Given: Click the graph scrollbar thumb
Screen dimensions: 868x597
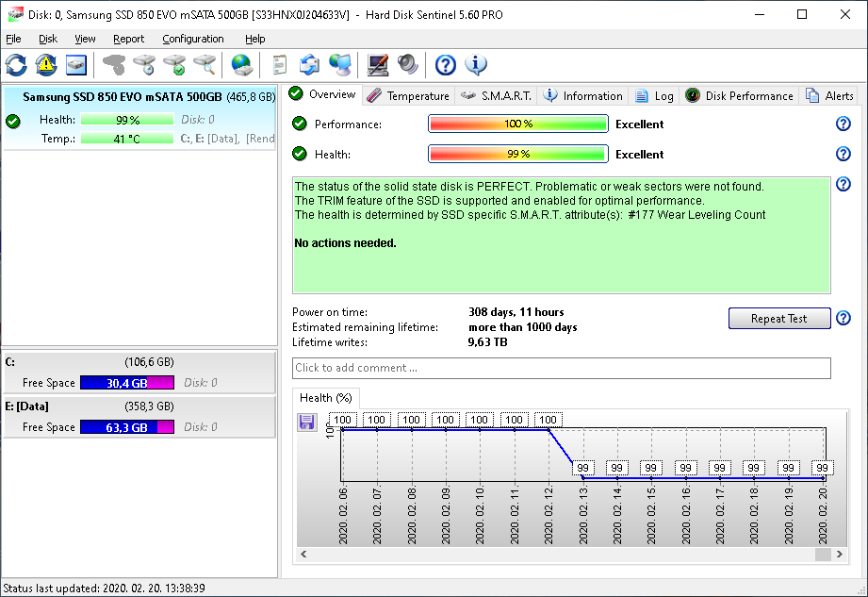Looking at the screenshot, I should (x=823, y=554).
